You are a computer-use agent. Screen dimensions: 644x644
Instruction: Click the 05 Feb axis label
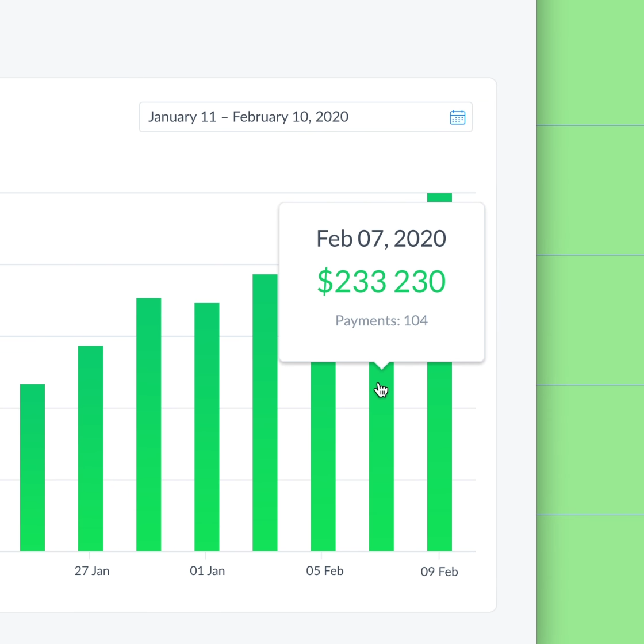[x=325, y=571]
